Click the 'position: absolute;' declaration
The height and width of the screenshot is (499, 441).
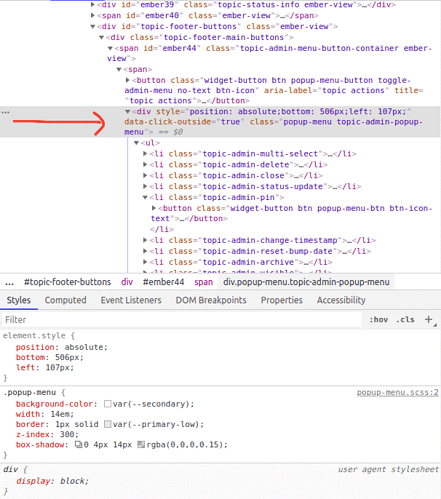click(62, 347)
